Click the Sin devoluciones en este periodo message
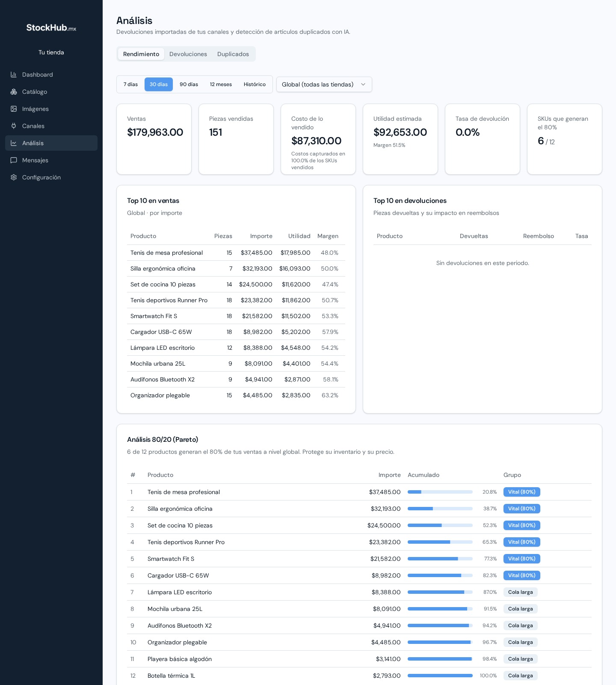Screen dimensions: 616x685 click(483, 263)
